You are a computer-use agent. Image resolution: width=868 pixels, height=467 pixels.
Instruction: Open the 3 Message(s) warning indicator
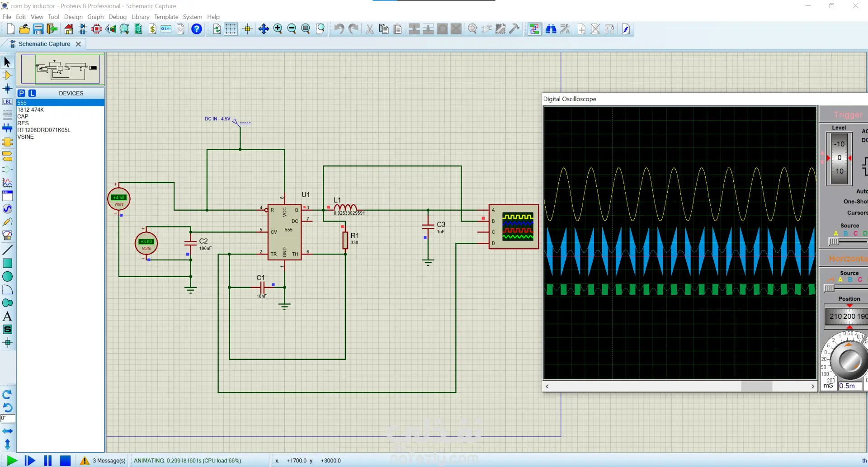point(104,461)
